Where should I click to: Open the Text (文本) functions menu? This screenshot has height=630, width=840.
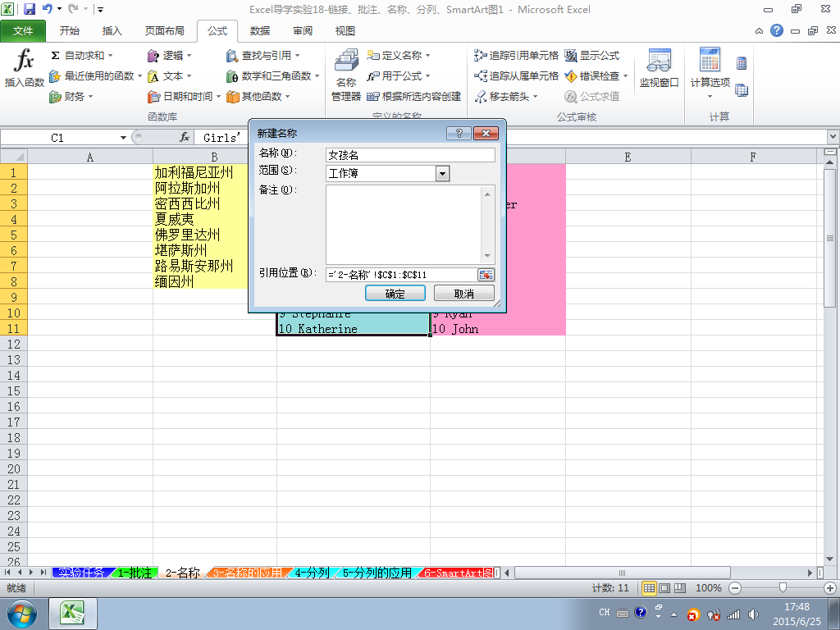click(x=169, y=76)
